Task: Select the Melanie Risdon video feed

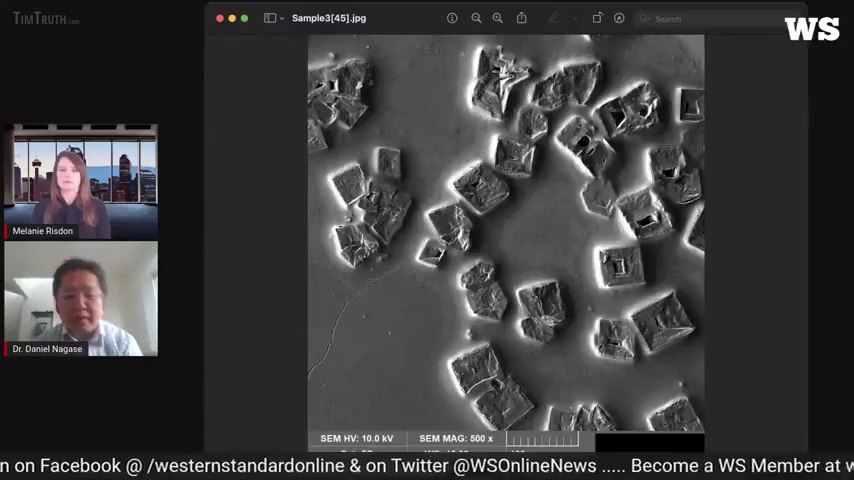Action: pos(80,180)
